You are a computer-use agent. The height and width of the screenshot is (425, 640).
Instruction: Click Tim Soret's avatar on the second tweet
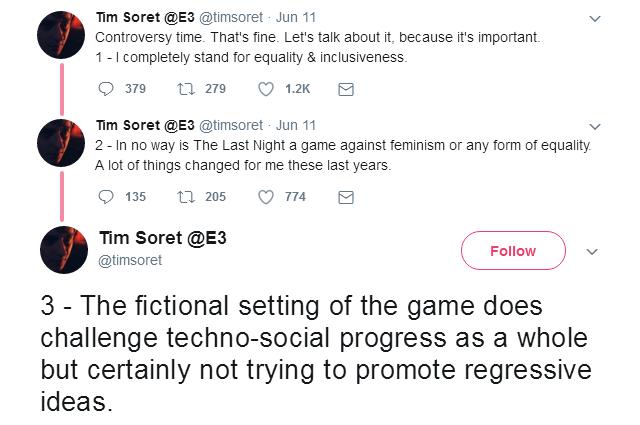(60, 145)
